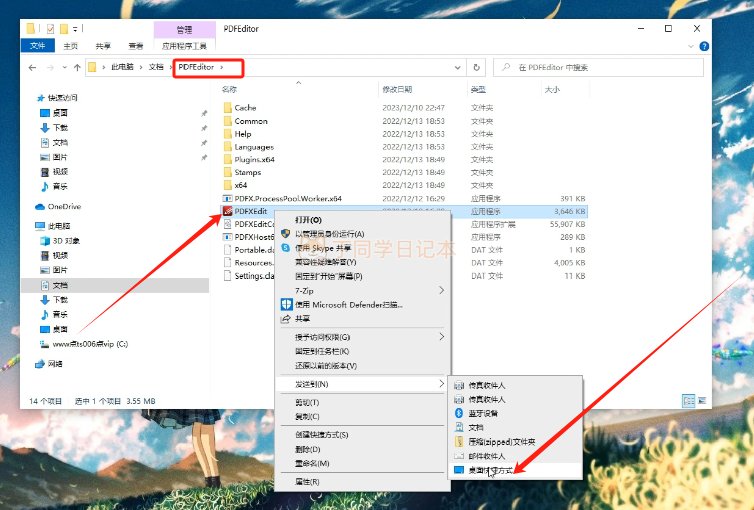This screenshot has height=510, width=754.
Task: Send to 蓝牙设备 Bluetooth icon
Action: (459, 413)
